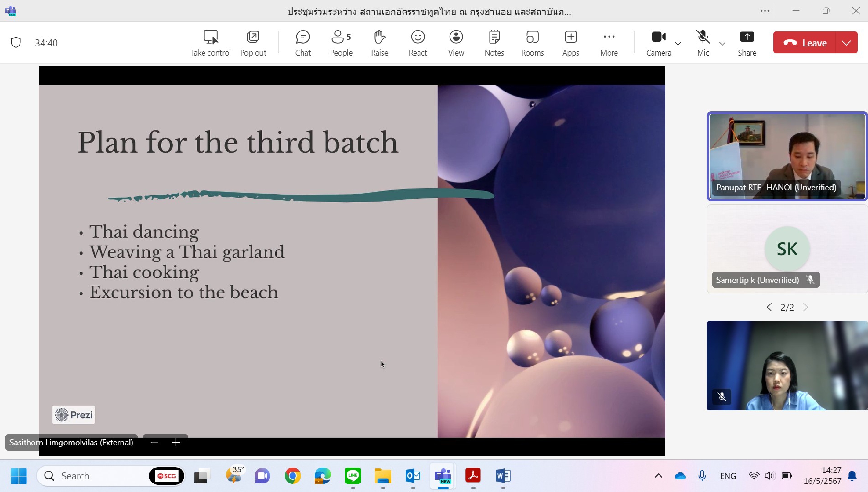Open More actions in meeting toolbar
The image size is (868, 492).
[609, 43]
